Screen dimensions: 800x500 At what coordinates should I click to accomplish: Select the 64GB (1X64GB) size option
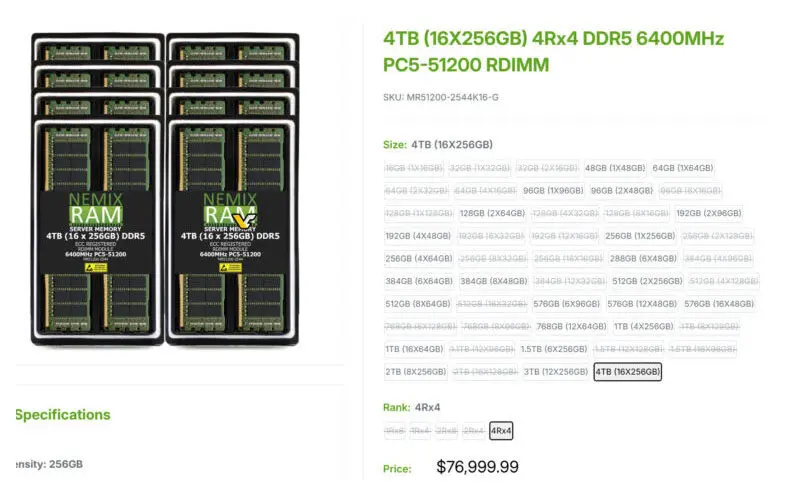click(x=683, y=168)
